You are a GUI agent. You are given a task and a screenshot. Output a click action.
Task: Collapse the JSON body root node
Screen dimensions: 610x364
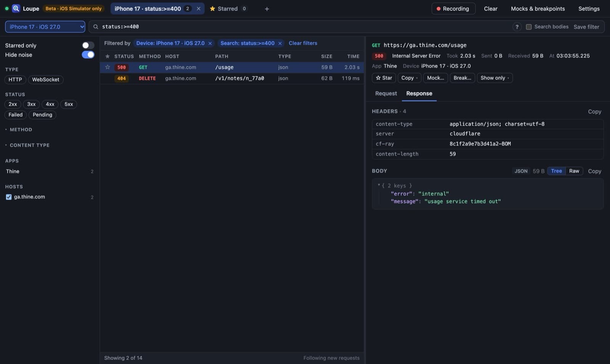click(379, 185)
